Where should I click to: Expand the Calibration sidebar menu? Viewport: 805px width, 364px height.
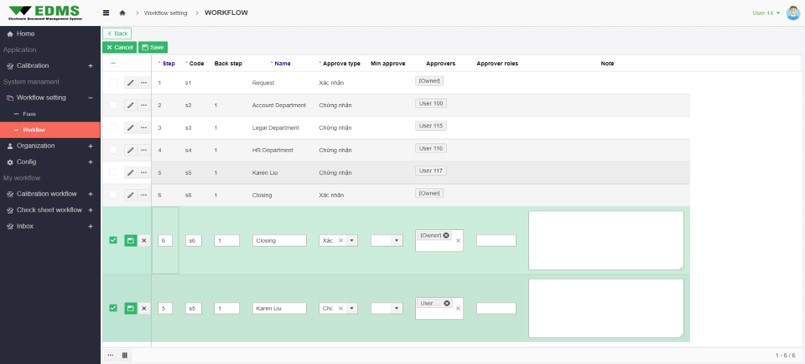point(90,66)
